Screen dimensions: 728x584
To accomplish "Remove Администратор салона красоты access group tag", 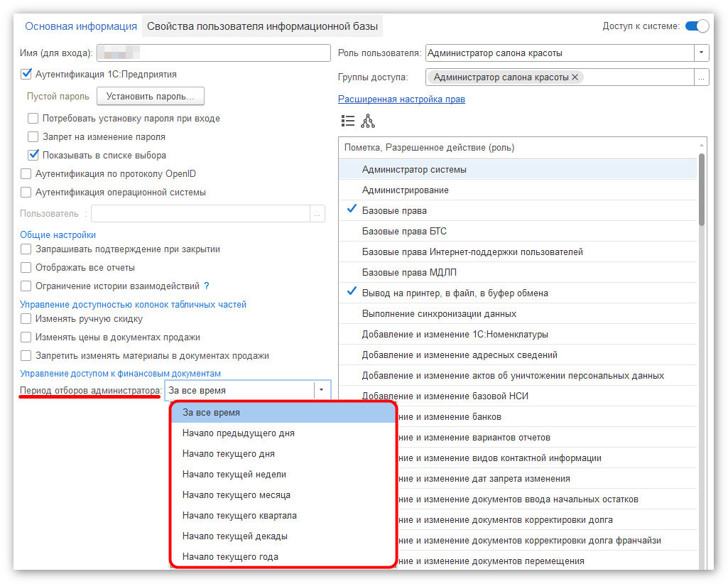I will (x=575, y=77).
